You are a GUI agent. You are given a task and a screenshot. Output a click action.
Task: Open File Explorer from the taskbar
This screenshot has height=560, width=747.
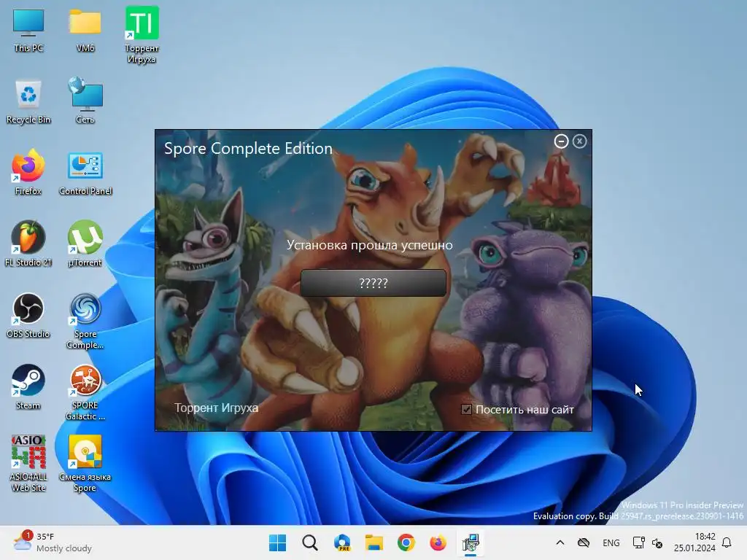coord(374,542)
